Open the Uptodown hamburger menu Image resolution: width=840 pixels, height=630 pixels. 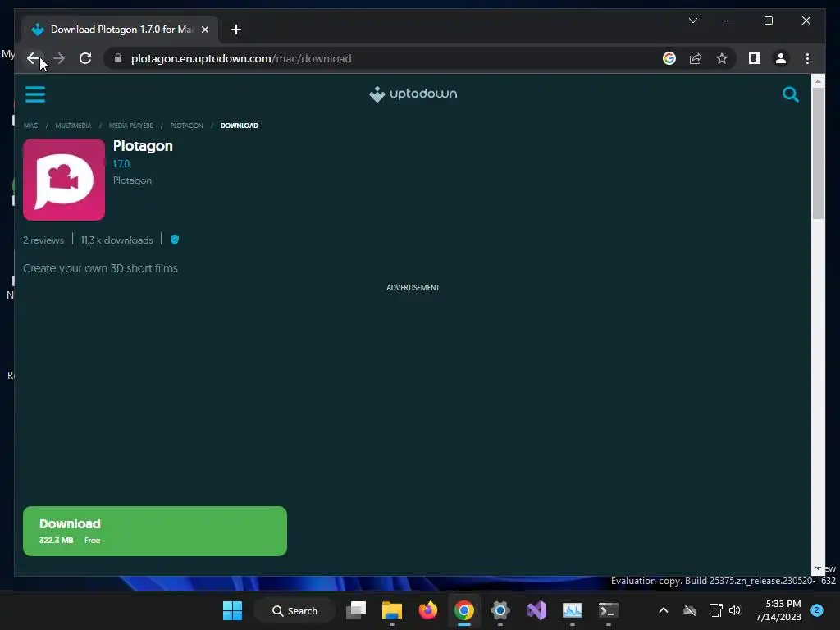coord(35,94)
